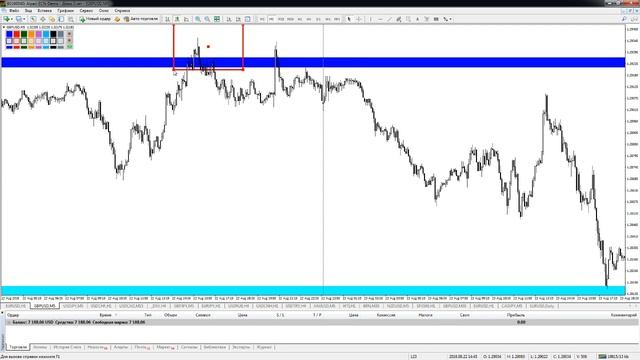Viewport: 640px width, 360px height.
Task: Tile chart windows icon
Action: (217, 19)
